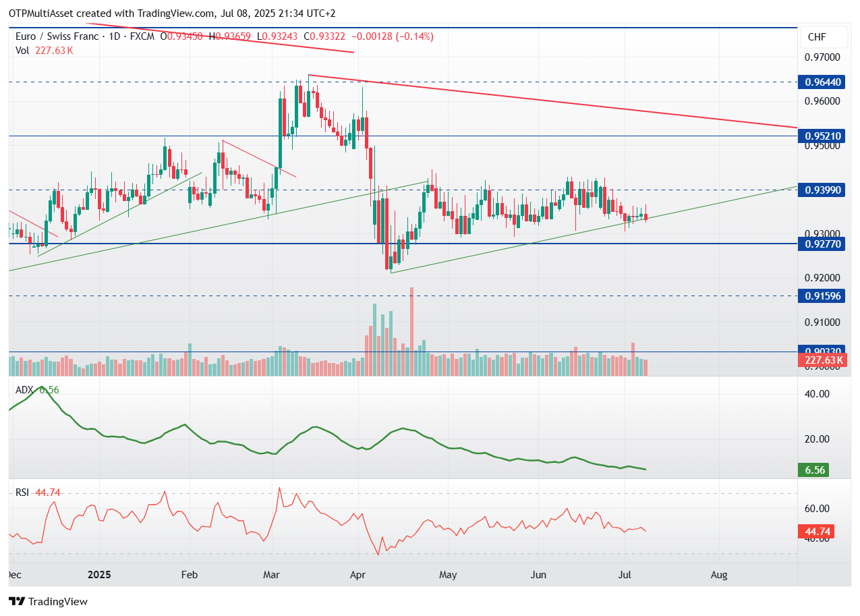The width and height of the screenshot is (860, 616).
Task: Click the 20.00 tick on ADX axis
Action: 818,439
